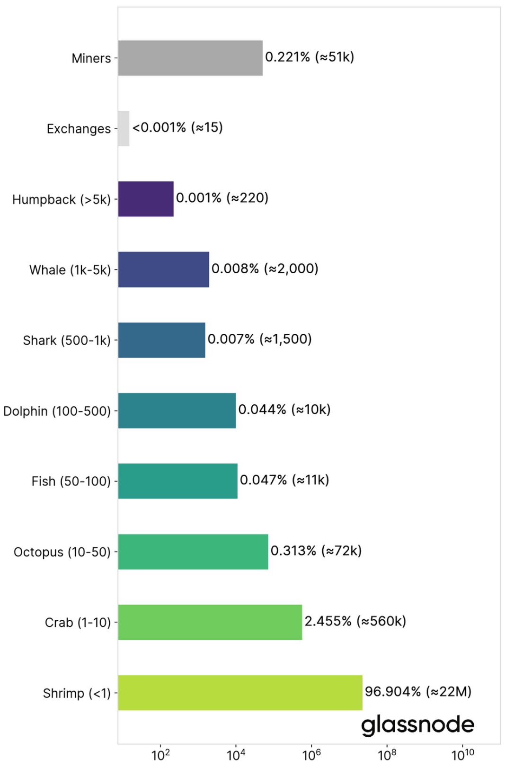Click the glassnode logo watermark
The image size is (532, 768).
[417, 725]
